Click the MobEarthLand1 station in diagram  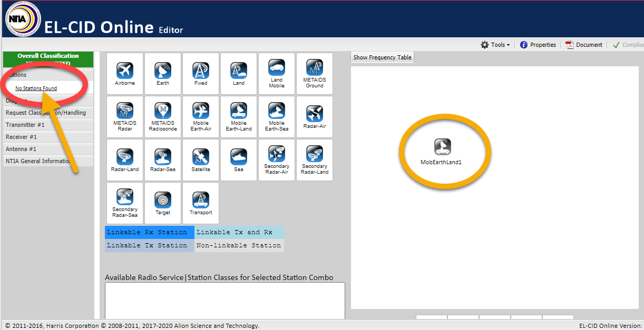(x=442, y=152)
